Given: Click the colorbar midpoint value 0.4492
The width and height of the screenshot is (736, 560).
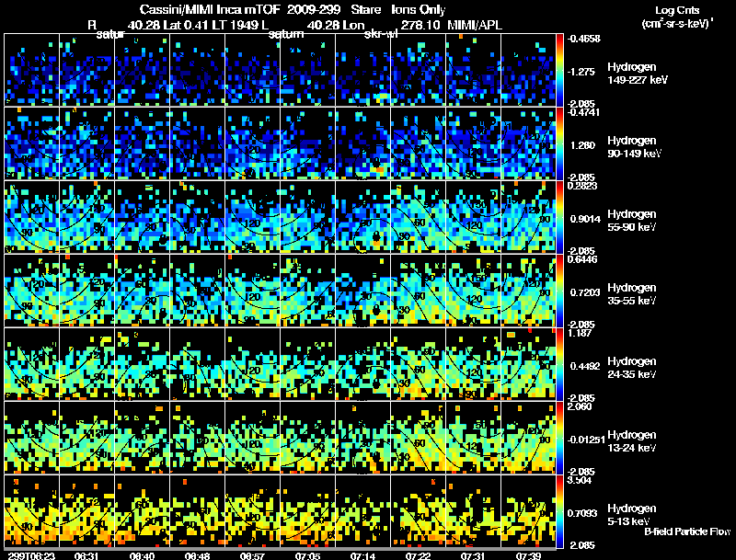Looking at the screenshot, I should (585, 366).
